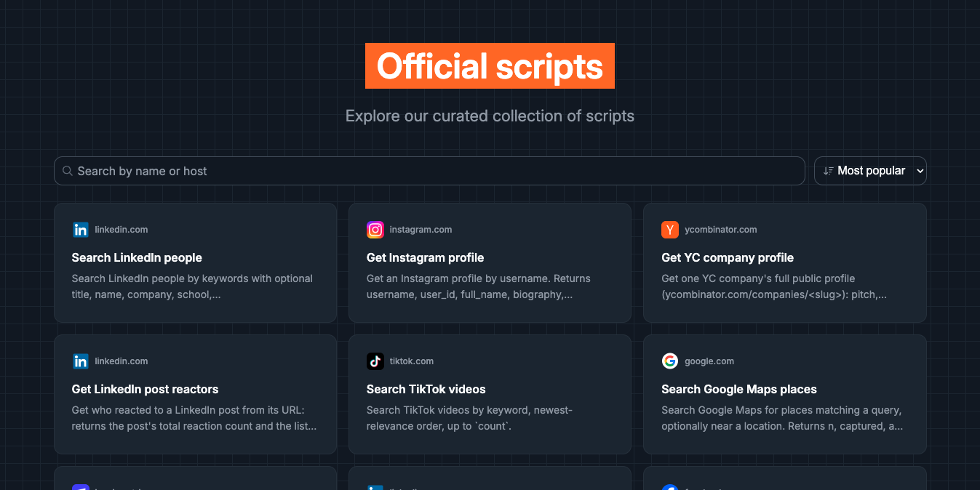This screenshot has height=490, width=980.
Task: Click the Google Maps places description text
Action: (x=783, y=418)
